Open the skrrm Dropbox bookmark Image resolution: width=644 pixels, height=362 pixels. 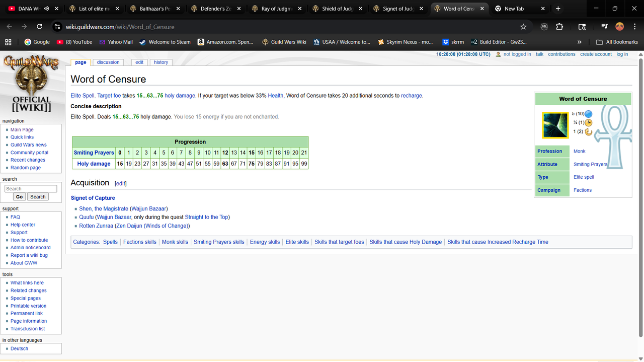453,42
